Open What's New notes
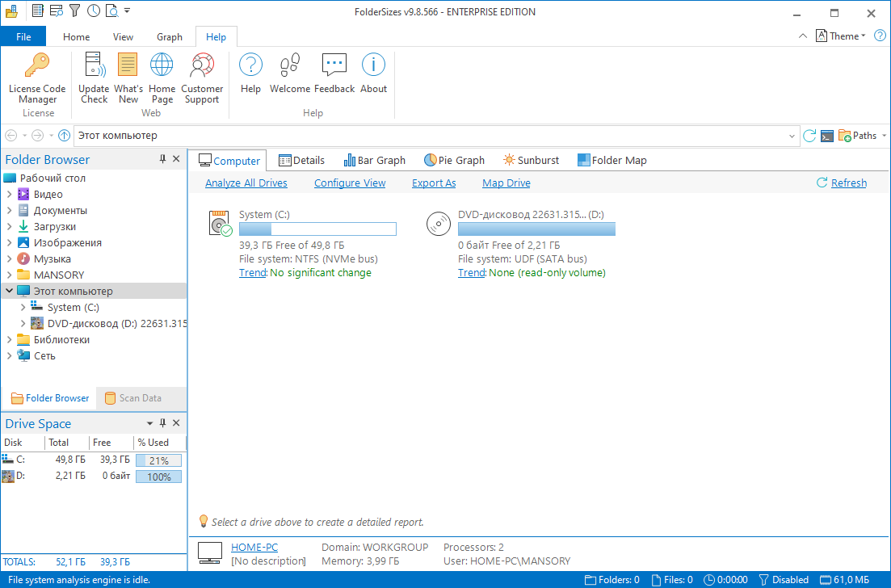Screen dimensions: 891x588 pos(128,78)
